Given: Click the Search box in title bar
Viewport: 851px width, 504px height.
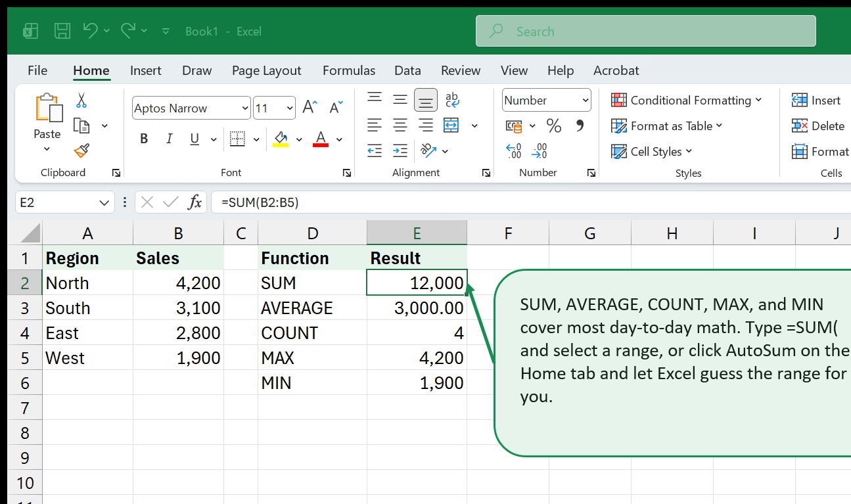Looking at the screenshot, I should coord(646,31).
